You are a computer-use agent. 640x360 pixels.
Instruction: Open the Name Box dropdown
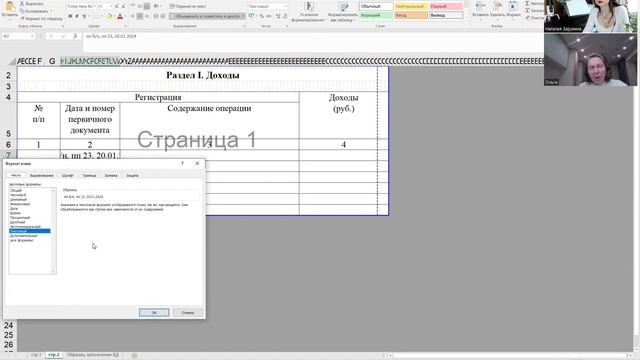pyautogui.click(x=32, y=36)
